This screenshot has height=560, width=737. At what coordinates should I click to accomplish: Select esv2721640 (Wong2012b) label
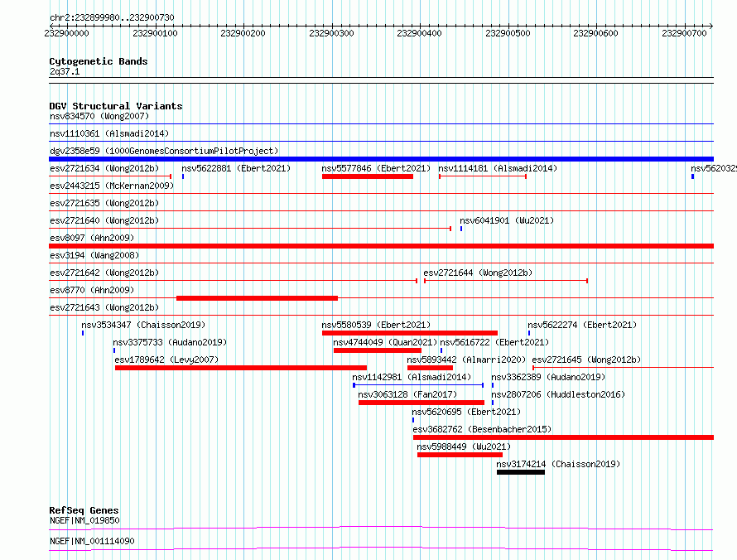click(x=104, y=220)
